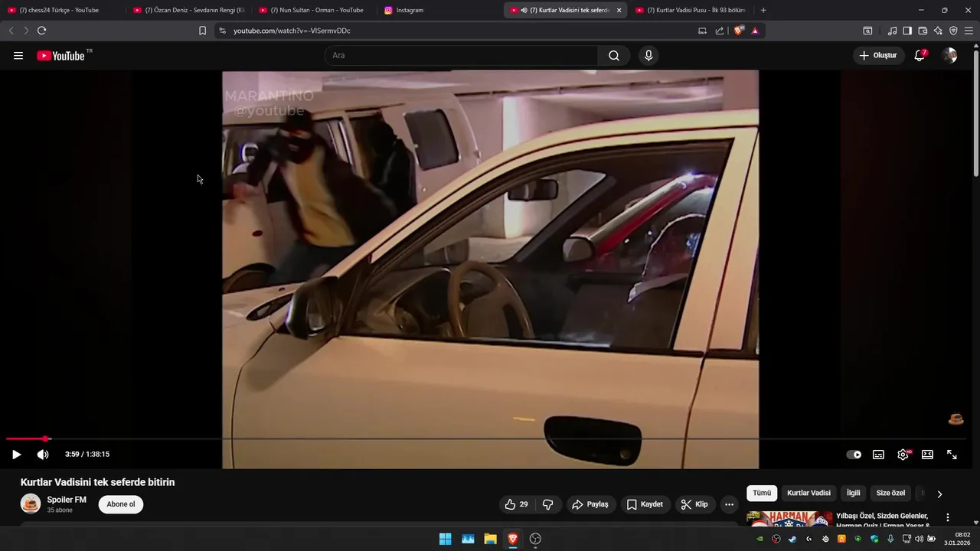Image resolution: width=980 pixels, height=551 pixels.
Task: Open the Spoiler FM channel avatar
Action: pos(31,504)
